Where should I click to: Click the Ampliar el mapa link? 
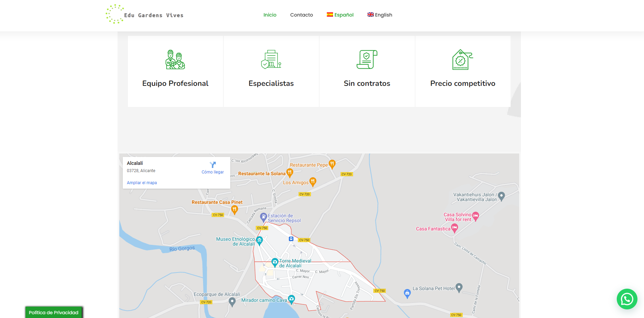(142, 183)
